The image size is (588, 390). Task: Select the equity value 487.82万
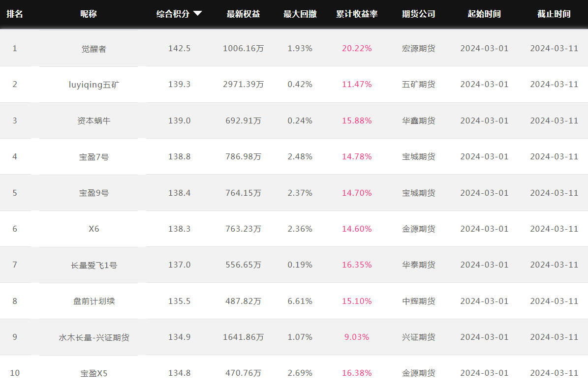[x=244, y=301]
